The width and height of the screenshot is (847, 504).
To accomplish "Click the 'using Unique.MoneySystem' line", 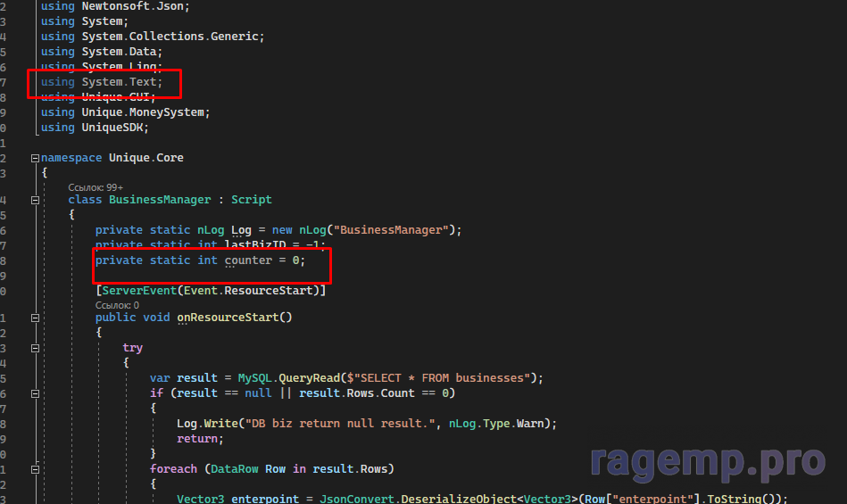I will coord(125,112).
